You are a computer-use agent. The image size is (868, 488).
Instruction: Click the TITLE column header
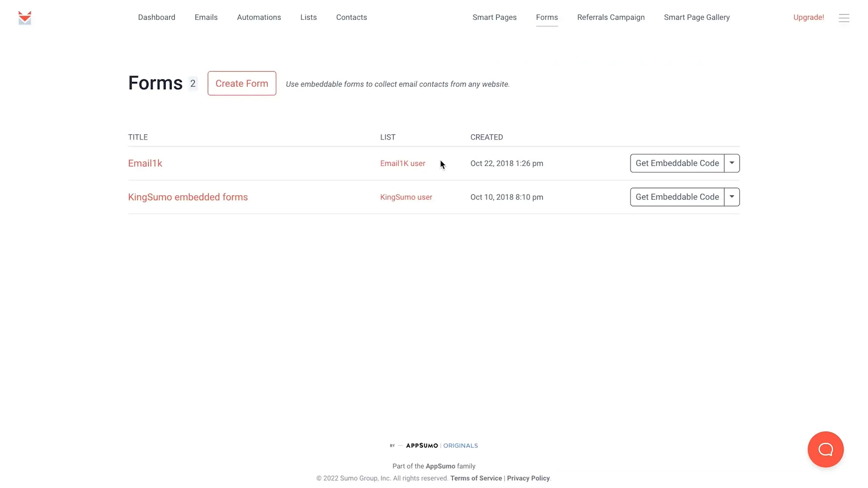pyautogui.click(x=138, y=137)
